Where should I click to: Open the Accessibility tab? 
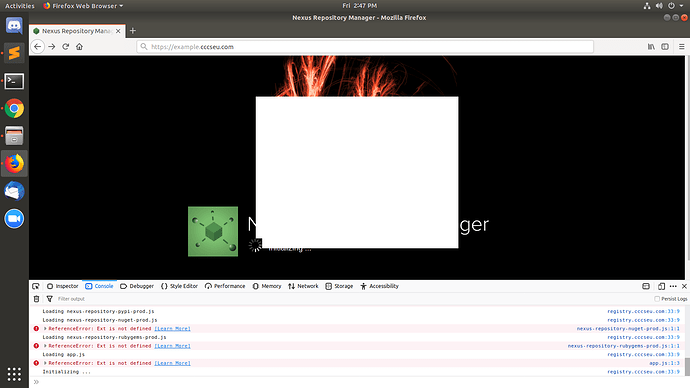tap(379, 286)
